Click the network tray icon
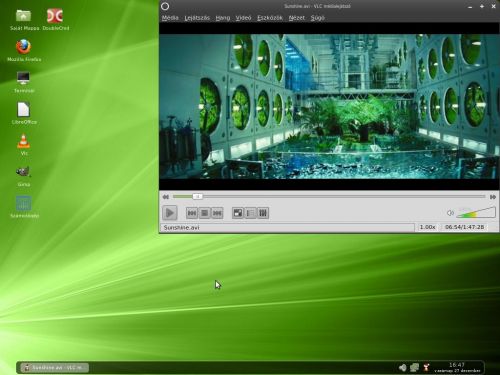This screenshot has width=500, height=375. (414, 368)
